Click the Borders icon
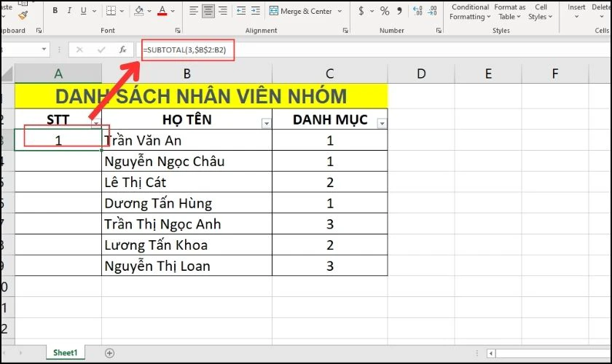The height and width of the screenshot is (364, 612). pyautogui.click(x=111, y=10)
